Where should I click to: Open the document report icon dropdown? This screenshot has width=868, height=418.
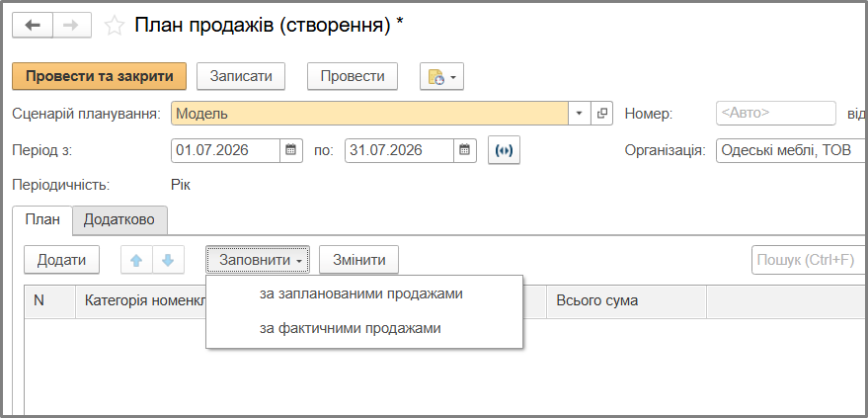click(x=441, y=76)
